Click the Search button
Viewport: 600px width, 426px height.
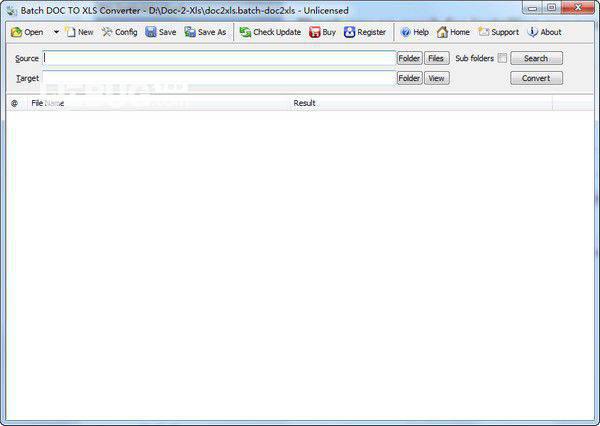[x=536, y=58]
